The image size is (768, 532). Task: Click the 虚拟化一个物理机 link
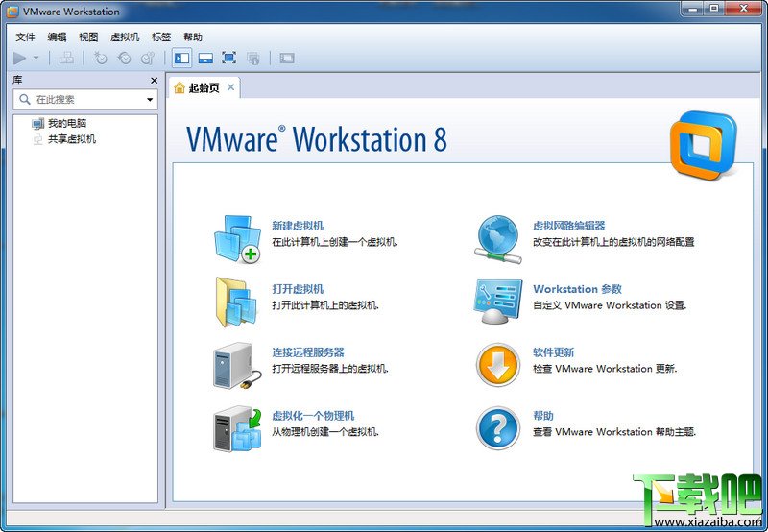313,416
